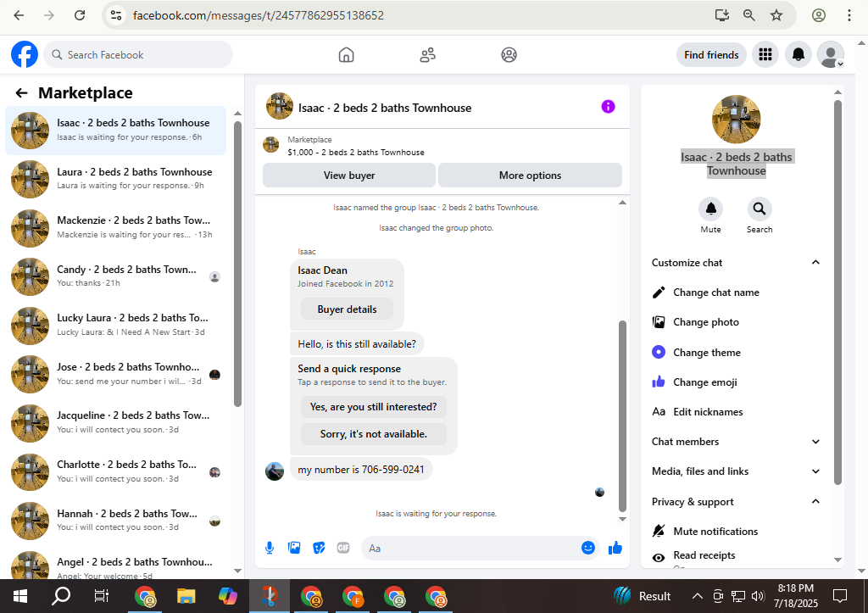Collapse the Privacy & support section
This screenshot has height=613, width=868.
[x=815, y=501]
